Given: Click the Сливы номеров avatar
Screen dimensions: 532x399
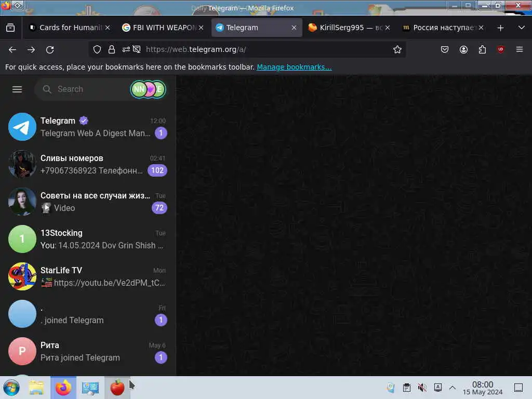Looking at the screenshot, I should point(22,164).
